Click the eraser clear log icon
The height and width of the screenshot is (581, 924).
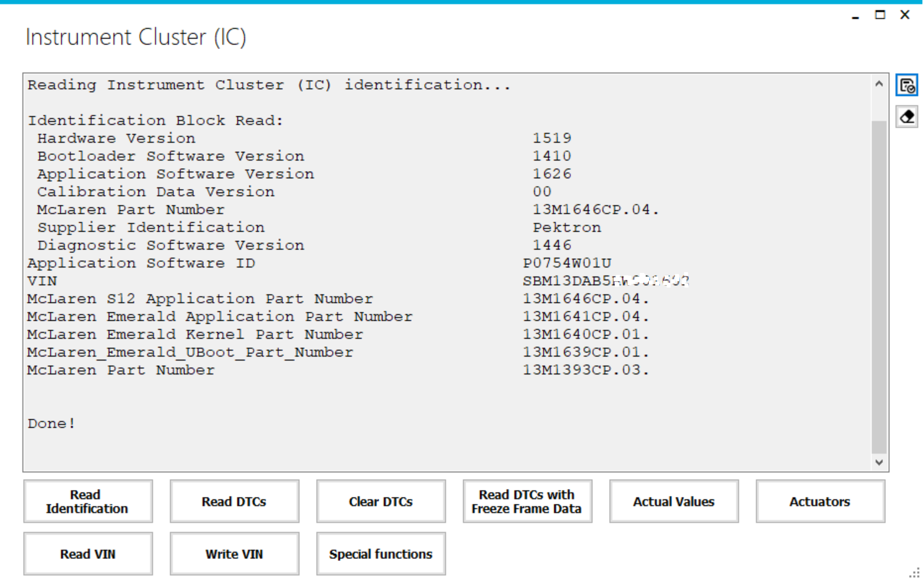pyautogui.click(x=907, y=117)
